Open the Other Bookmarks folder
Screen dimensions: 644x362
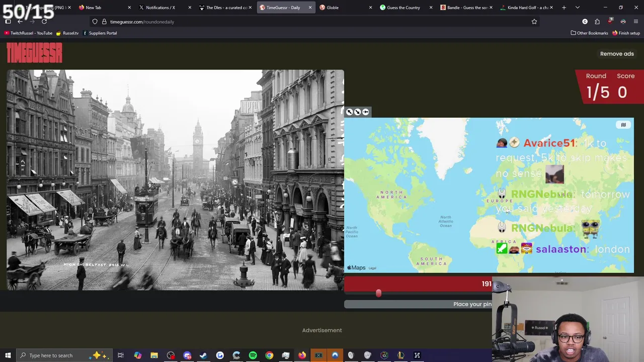(x=589, y=33)
